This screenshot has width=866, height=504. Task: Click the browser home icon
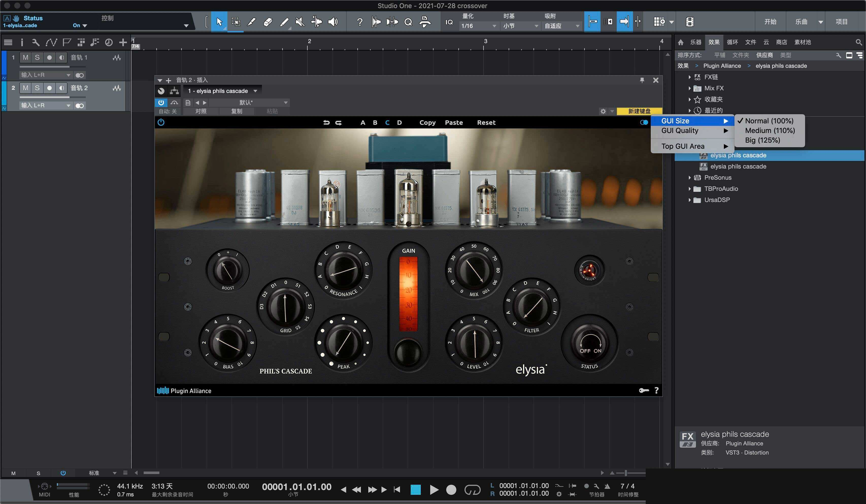(681, 42)
